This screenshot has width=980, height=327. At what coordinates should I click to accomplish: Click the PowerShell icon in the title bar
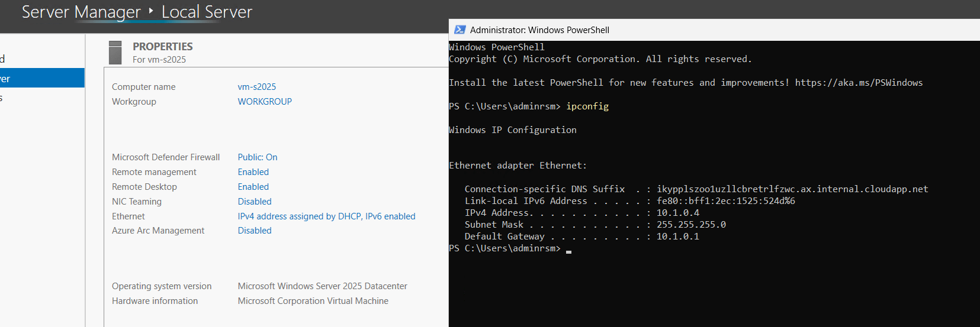[460, 30]
